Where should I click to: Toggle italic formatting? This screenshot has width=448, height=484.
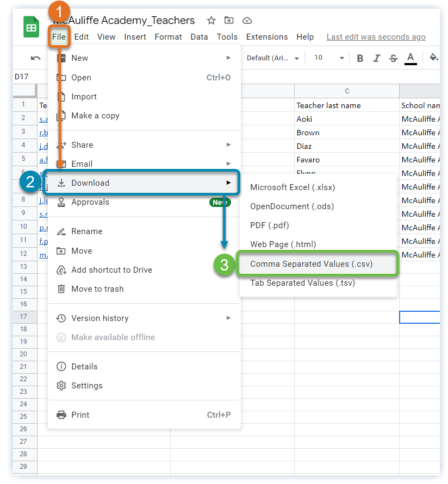376,58
